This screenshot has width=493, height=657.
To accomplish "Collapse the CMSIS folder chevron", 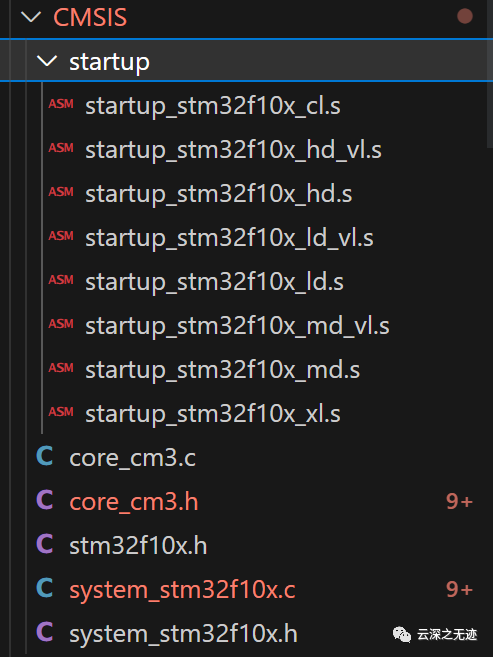I will coord(31,17).
